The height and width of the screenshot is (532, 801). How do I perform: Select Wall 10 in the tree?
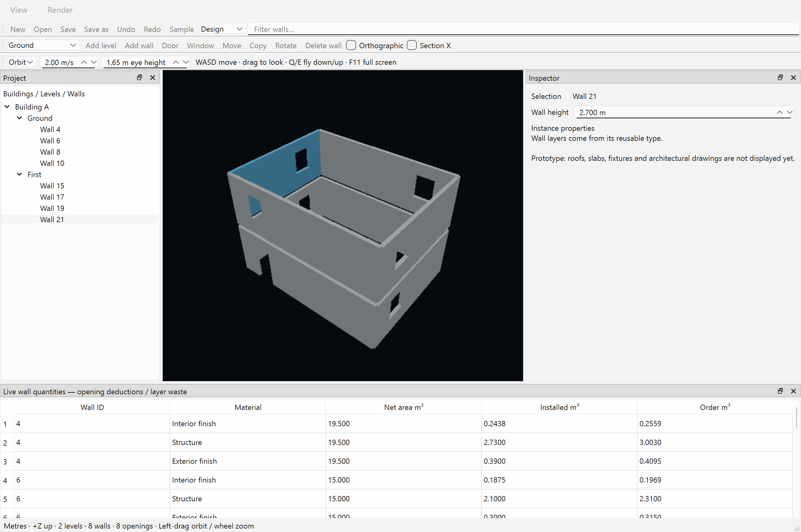pos(52,163)
